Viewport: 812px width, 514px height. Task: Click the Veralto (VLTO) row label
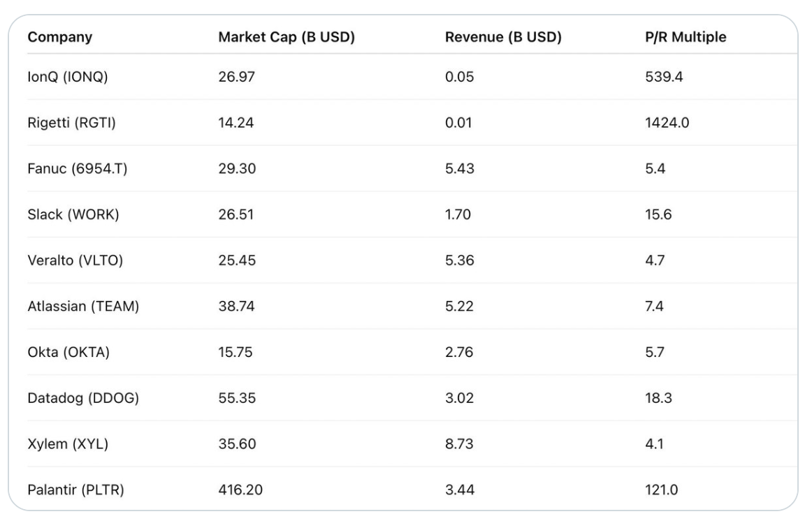(76, 260)
